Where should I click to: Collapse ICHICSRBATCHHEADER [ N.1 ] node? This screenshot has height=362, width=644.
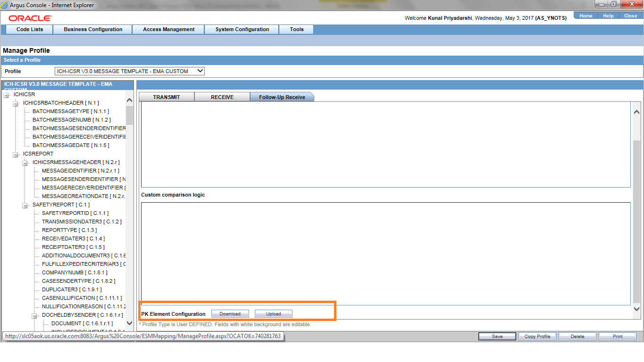[16, 103]
